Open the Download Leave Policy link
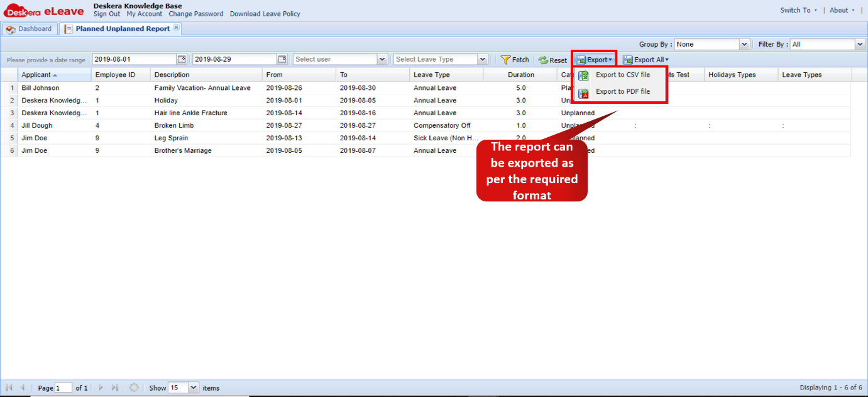868x397 pixels. (265, 13)
